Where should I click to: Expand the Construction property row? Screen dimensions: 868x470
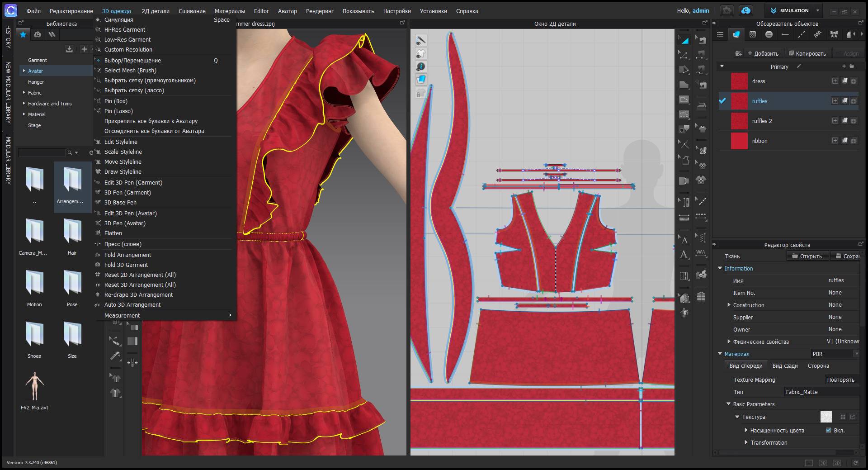[x=729, y=305]
